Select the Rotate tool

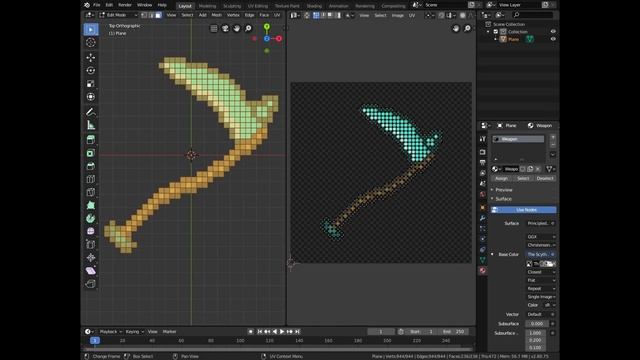pyautogui.click(x=91, y=71)
